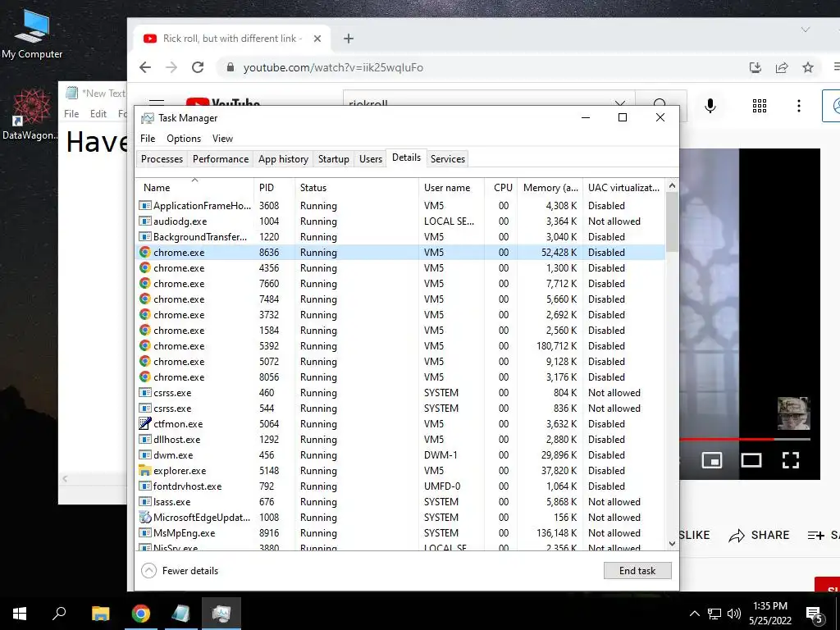Select lsass.exe process row
840x630 pixels.
[400, 502]
